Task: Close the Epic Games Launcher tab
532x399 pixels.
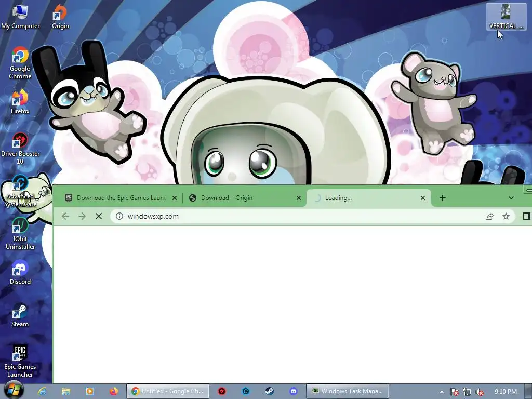Action: 175,198
